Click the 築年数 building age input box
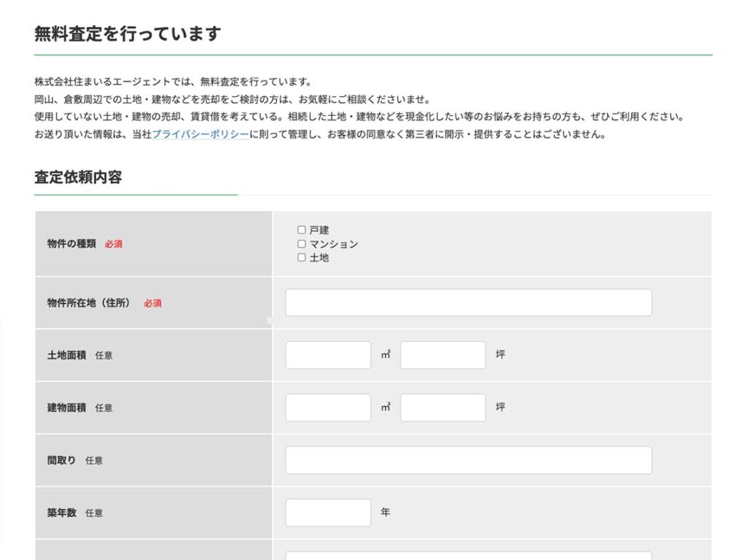This screenshot has height=560, width=747. pos(328,512)
